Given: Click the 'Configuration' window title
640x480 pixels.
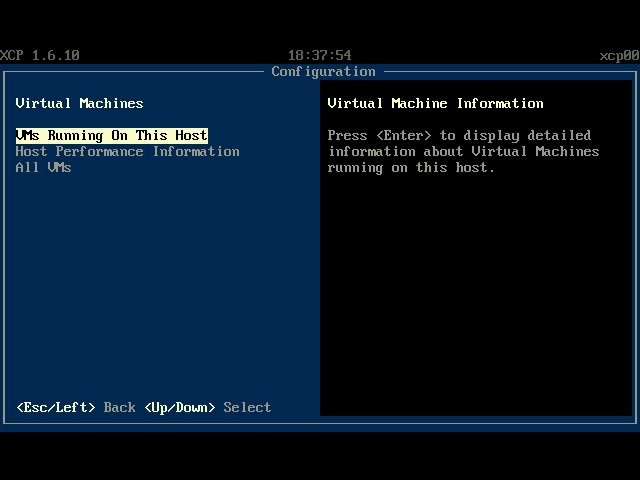Looking at the screenshot, I should click(323, 72).
